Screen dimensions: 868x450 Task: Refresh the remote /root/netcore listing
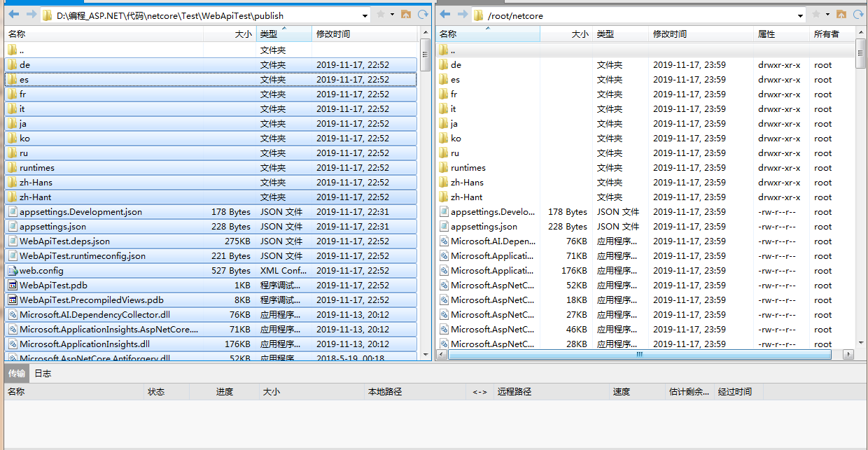(857, 15)
